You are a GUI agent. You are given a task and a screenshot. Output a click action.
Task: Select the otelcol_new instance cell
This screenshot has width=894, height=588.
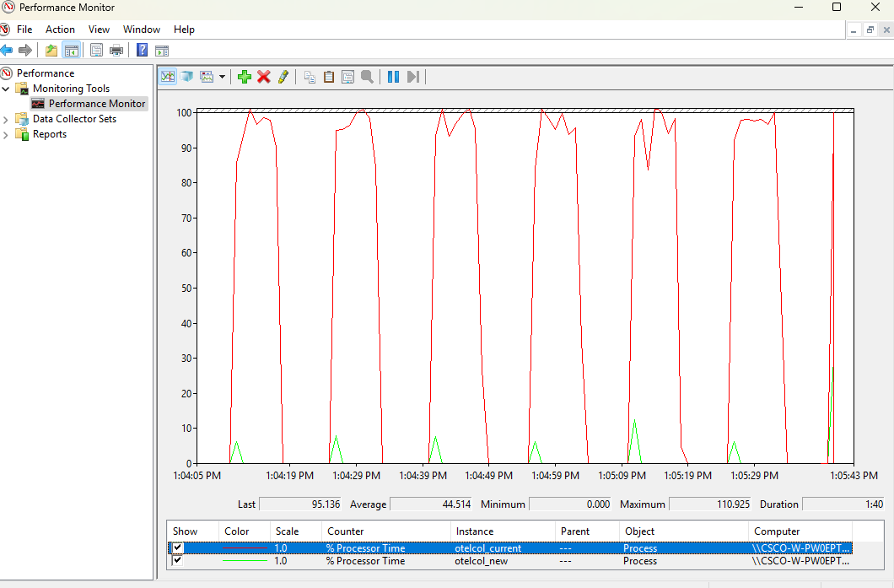point(482,561)
